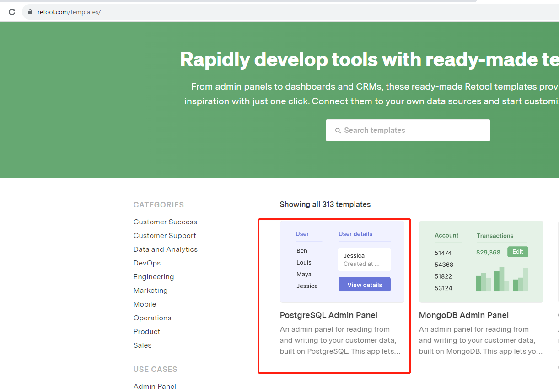Open the Customer Support category
The height and width of the screenshot is (392, 559).
[x=165, y=236]
